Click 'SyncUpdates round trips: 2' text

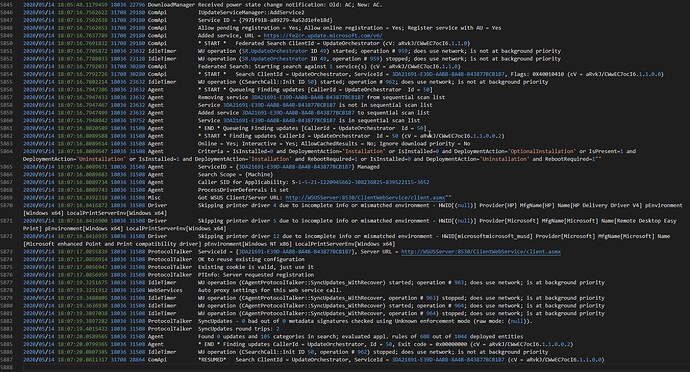[x=239, y=329]
